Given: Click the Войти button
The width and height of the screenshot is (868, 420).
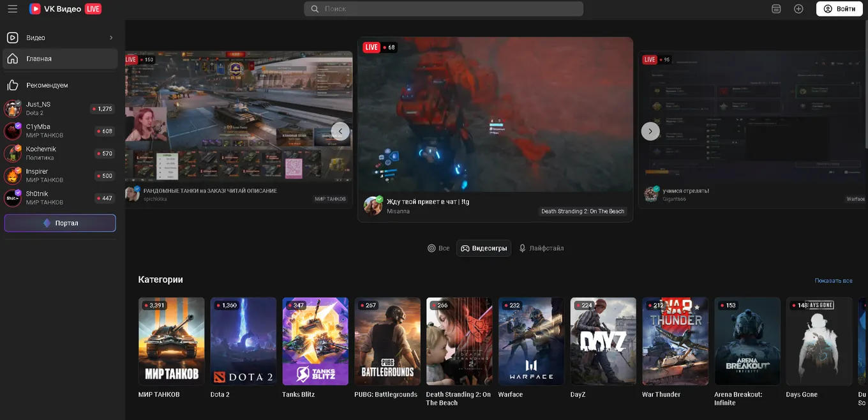Looking at the screenshot, I should 839,9.
